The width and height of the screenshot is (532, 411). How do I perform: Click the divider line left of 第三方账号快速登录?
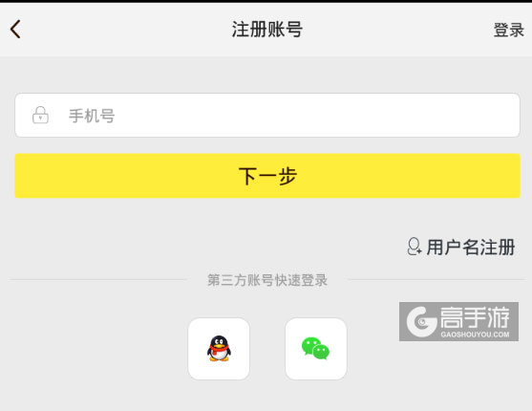point(98,280)
